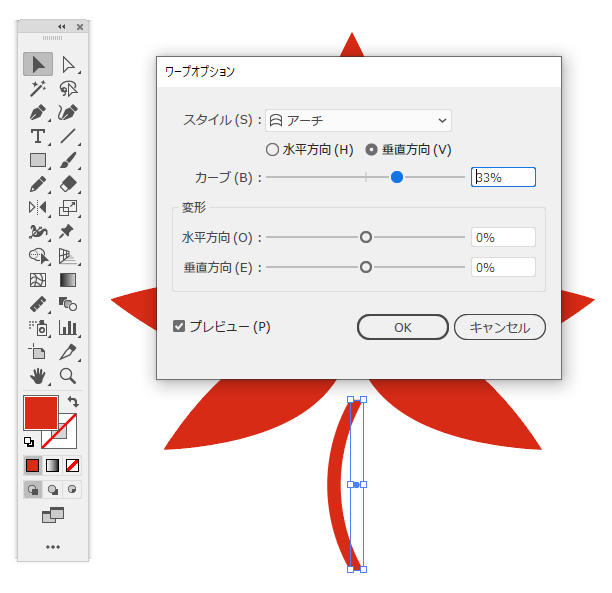Apply None mode button
This screenshot has width=612, height=593.
[72, 465]
